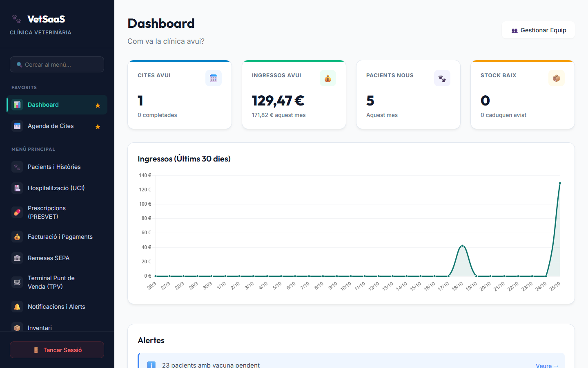
Task: Click the Inventari box icon
Action: tap(17, 328)
